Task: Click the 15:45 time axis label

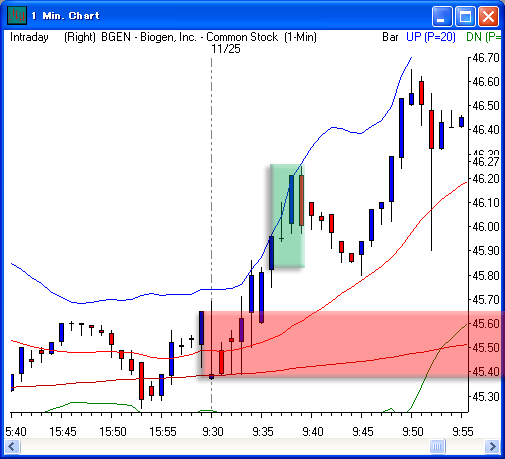Action: [x=63, y=432]
